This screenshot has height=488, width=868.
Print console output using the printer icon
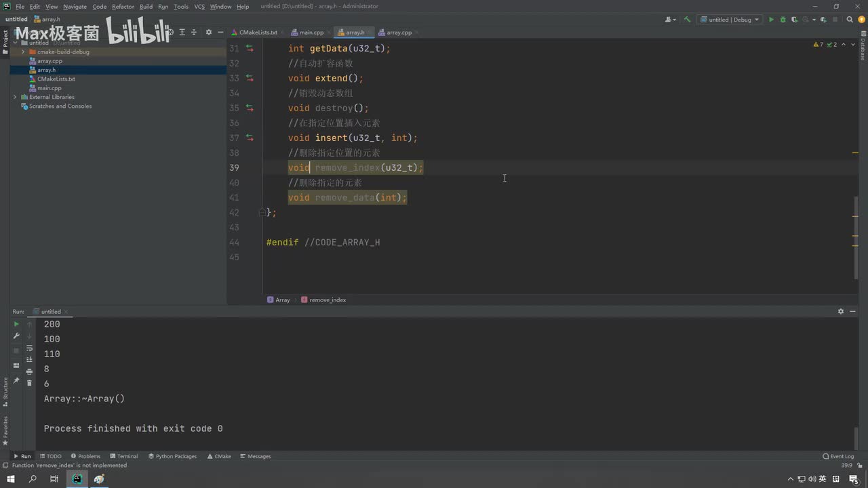tap(29, 371)
